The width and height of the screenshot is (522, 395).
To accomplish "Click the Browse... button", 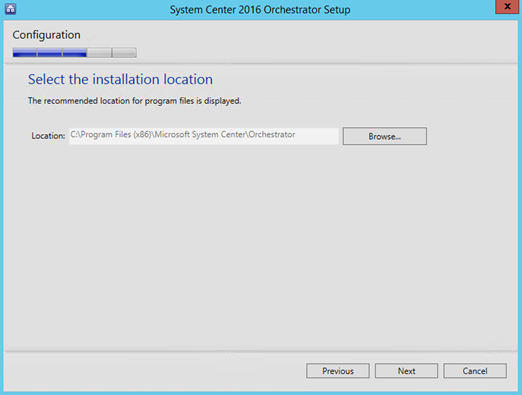I will 384,136.
